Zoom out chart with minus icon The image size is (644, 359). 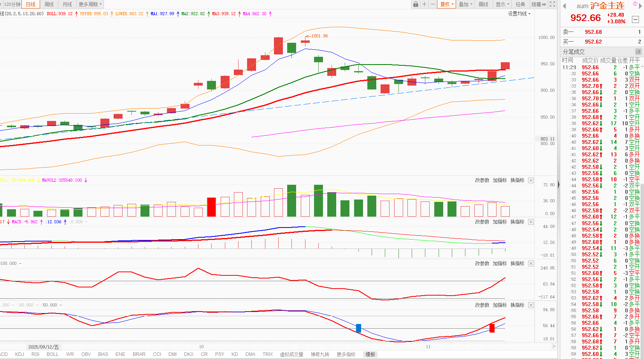pyautogui.click(x=433, y=4)
